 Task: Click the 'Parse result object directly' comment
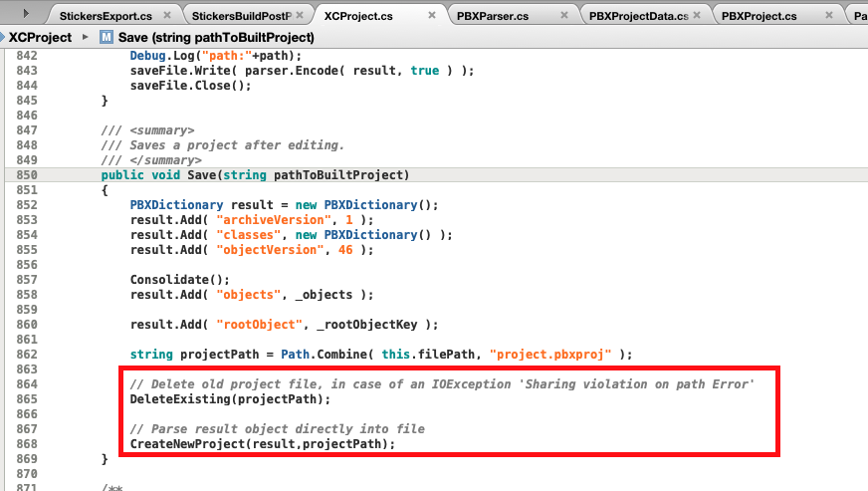tap(278, 429)
